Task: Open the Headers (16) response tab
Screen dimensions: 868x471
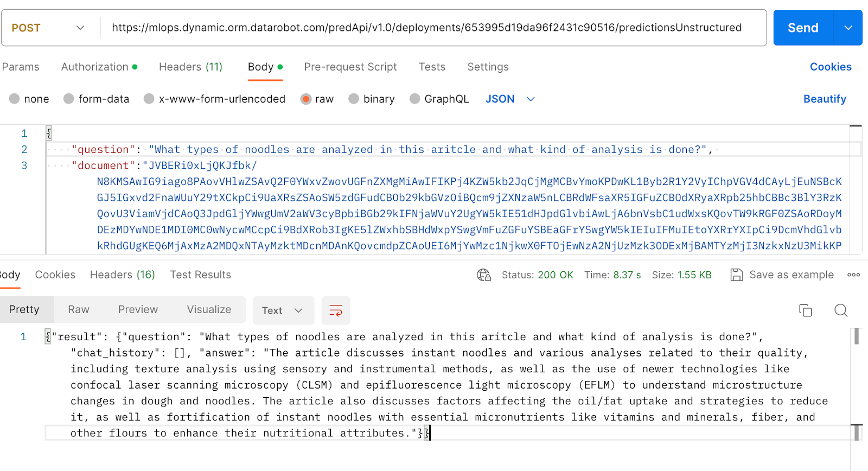Action: point(122,275)
